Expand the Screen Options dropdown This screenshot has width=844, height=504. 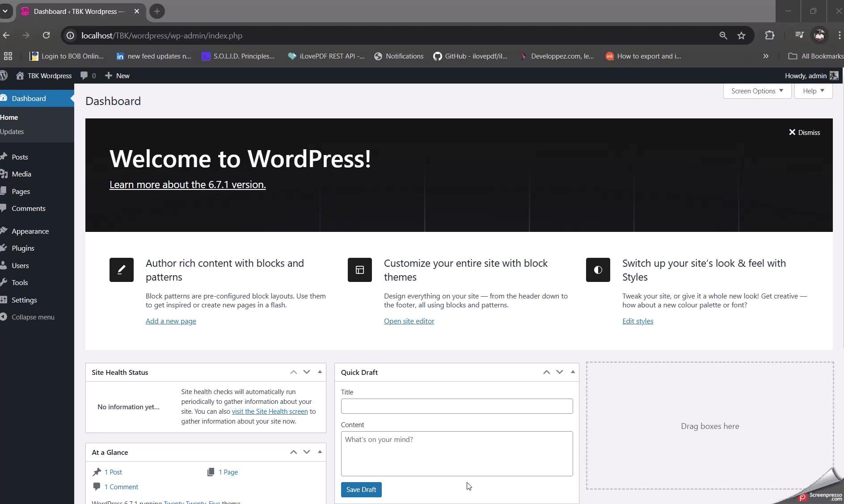(757, 91)
